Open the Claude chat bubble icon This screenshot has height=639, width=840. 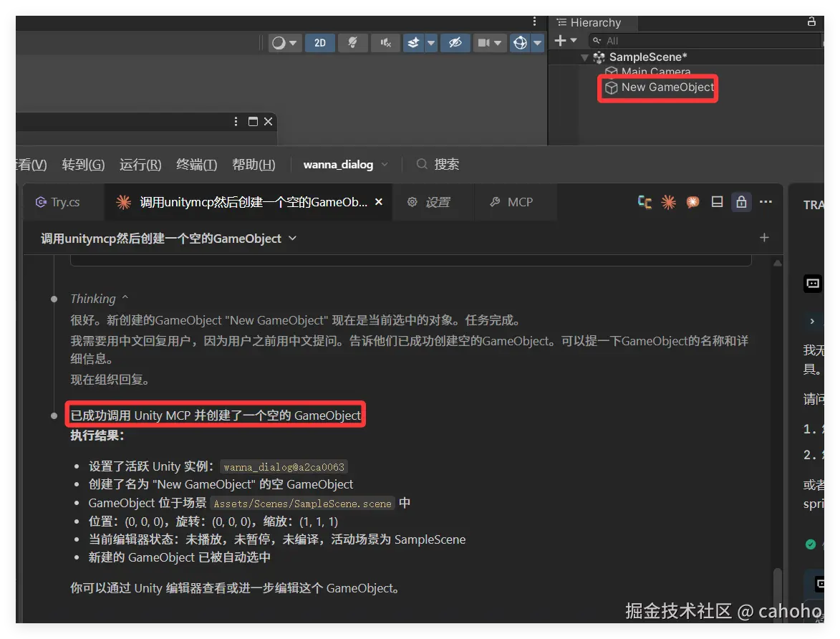692,202
